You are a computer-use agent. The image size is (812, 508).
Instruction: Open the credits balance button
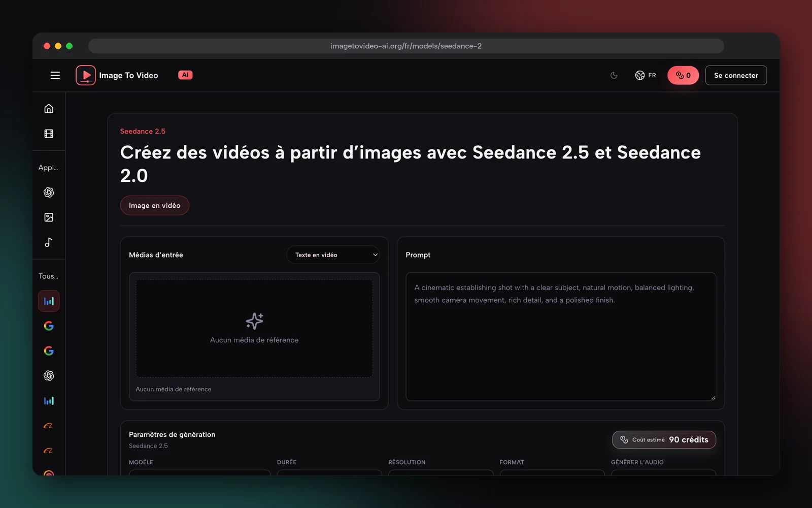tap(683, 75)
